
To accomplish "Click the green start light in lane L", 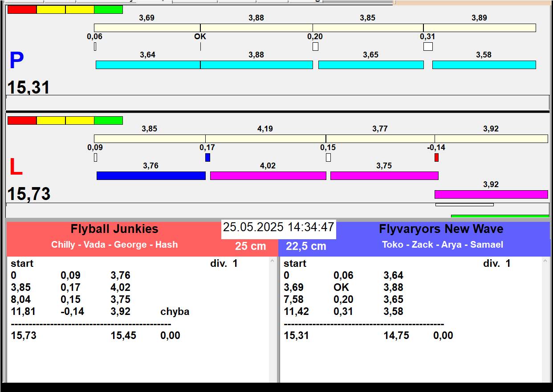I will tap(108, 120).
